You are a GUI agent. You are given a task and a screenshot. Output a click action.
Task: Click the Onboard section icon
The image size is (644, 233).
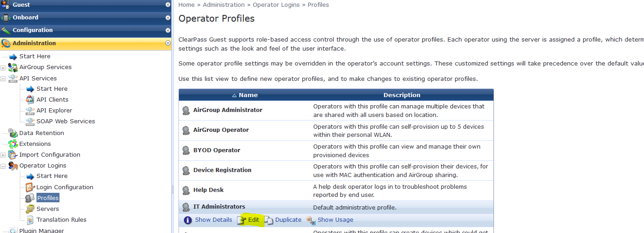pos(5,18)
